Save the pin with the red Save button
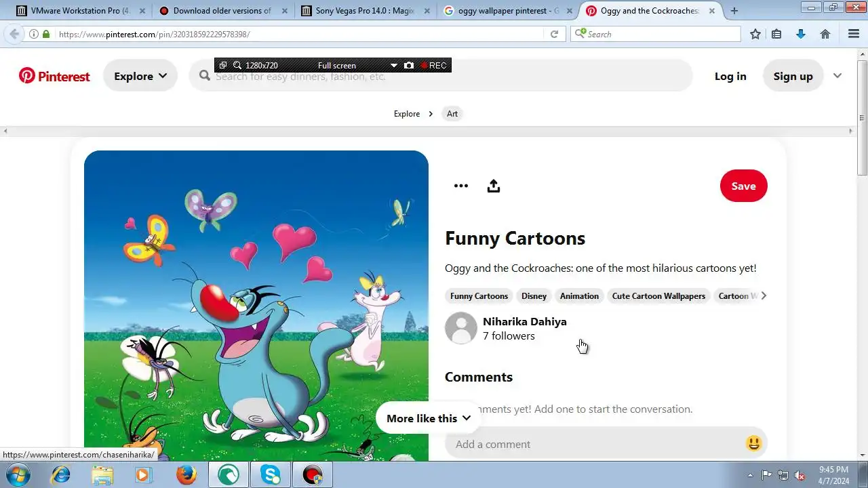The image size is (868, 488). click(743, 186)
